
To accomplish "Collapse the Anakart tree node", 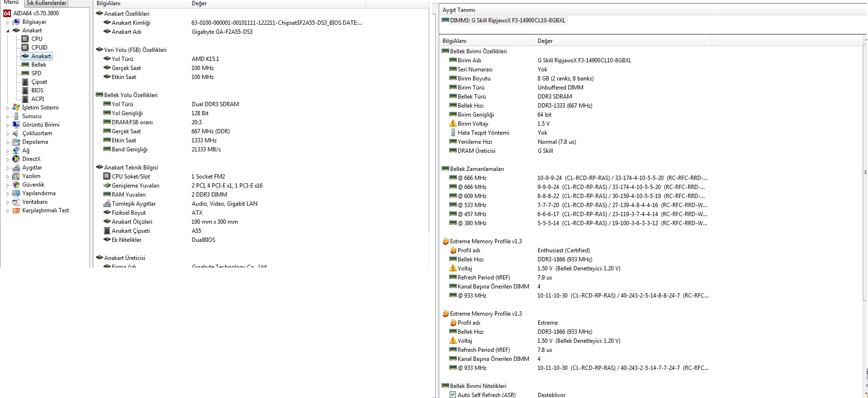I will click(x=8, y=31).
